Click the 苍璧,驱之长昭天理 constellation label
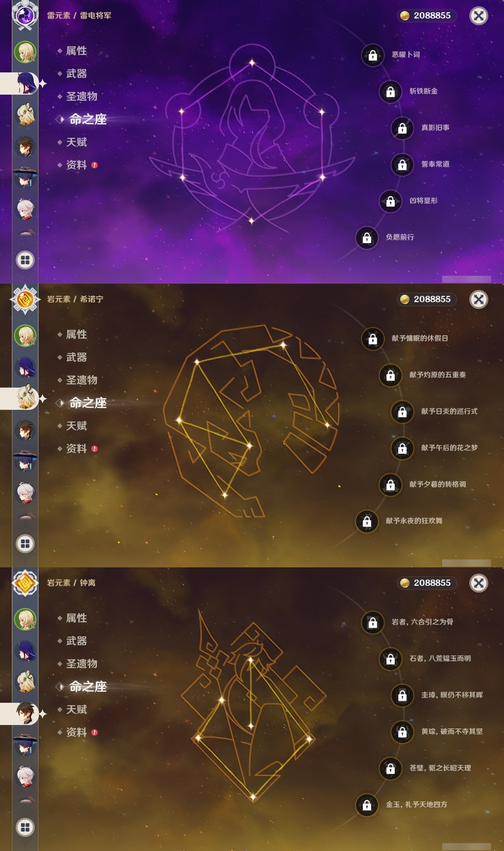Screen dimensions: 504x851 pos(440,768)
